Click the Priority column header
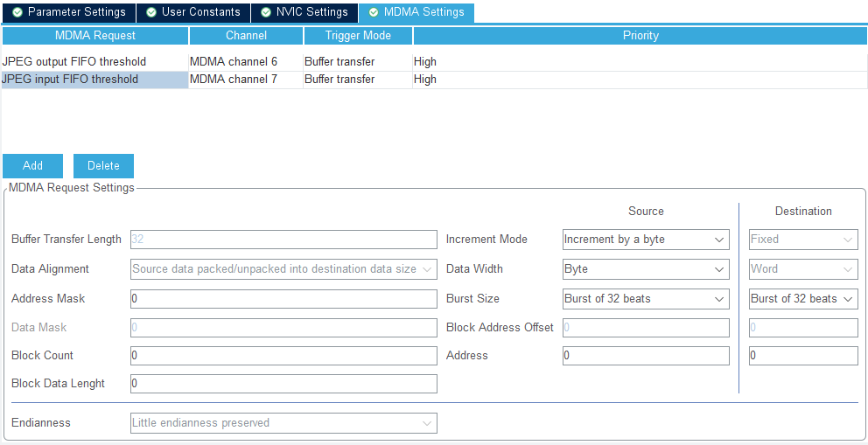Screen dimensions: 868x445 640,36
